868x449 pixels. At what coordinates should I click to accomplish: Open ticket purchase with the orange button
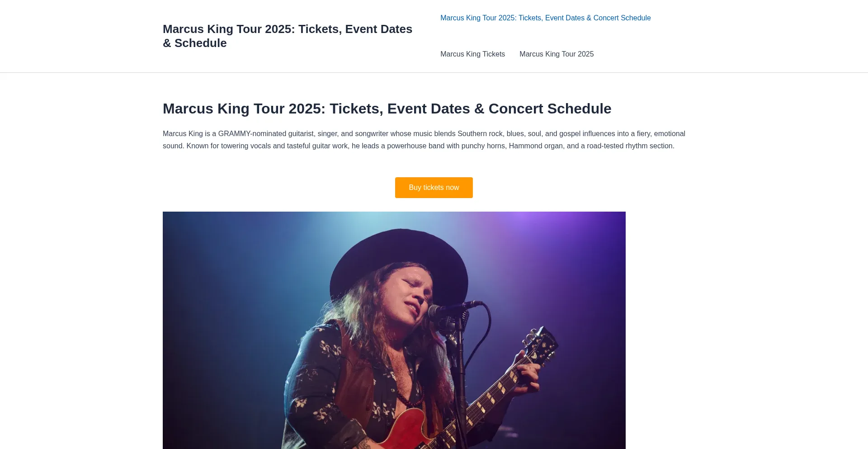(434, 187)
